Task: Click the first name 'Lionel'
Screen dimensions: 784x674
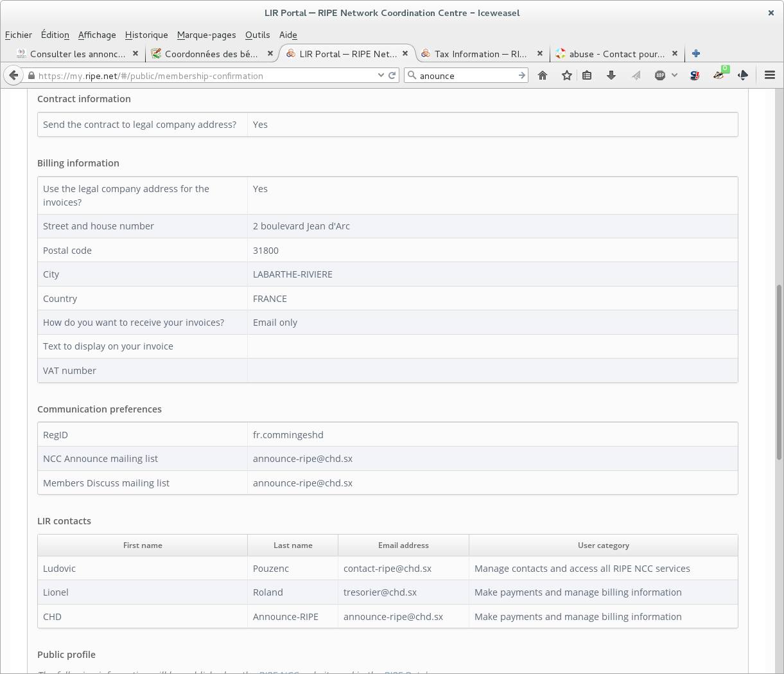Action: coord(56,592)
